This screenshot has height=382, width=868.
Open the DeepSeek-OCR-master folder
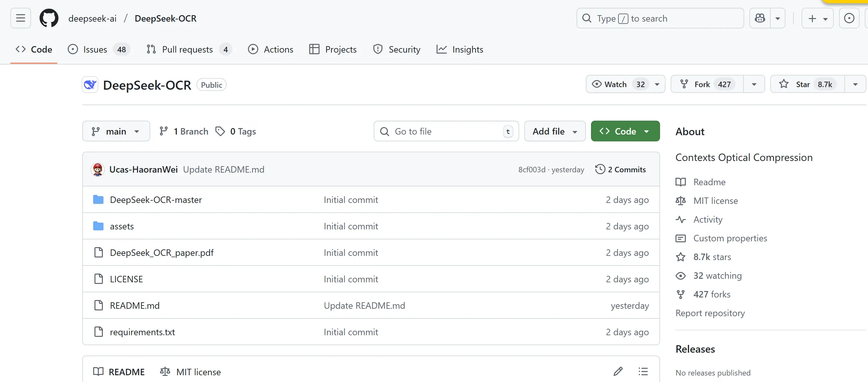[156, 200]
